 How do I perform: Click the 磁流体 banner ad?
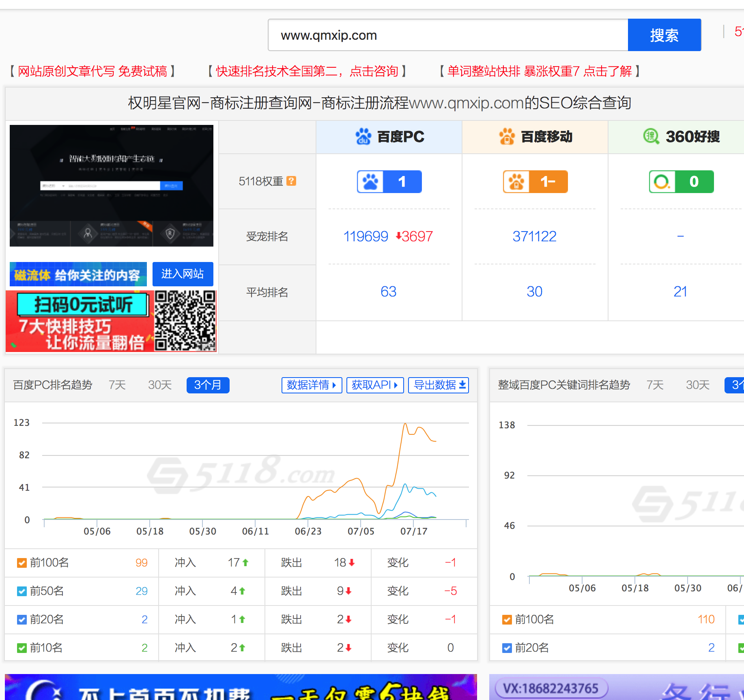(78, 275)
